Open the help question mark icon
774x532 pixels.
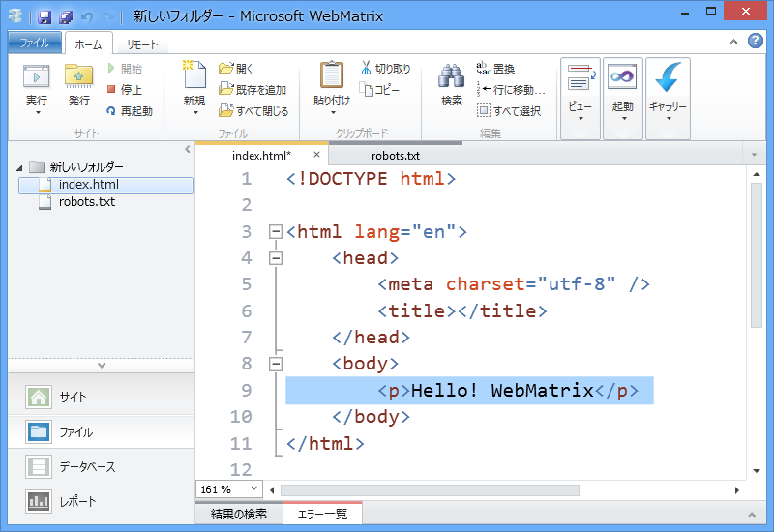(756, 41)
